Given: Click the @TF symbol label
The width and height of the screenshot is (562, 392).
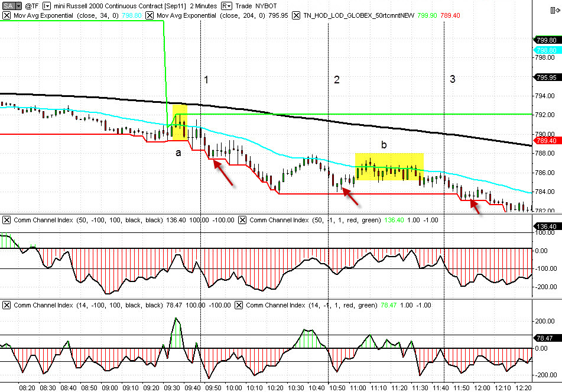Looking at the screenshot, I should tap(32, 6).
